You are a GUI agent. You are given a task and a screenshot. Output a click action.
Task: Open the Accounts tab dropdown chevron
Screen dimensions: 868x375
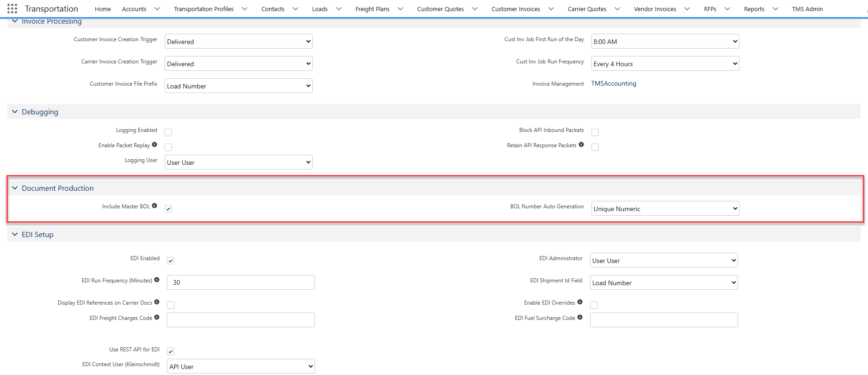(x=157, y=9)
